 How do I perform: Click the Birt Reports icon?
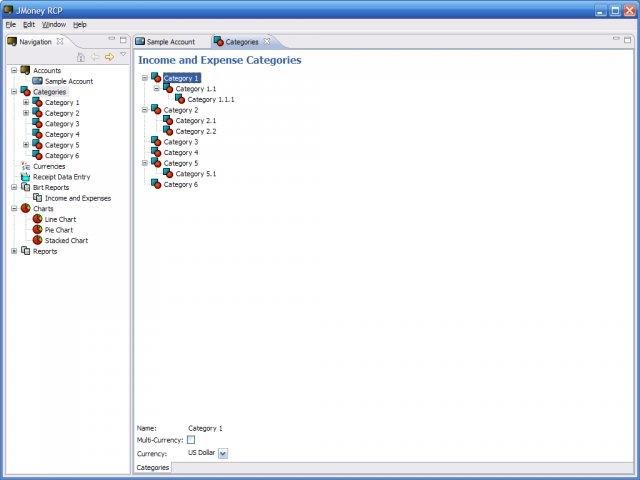(x=25, y=187)
